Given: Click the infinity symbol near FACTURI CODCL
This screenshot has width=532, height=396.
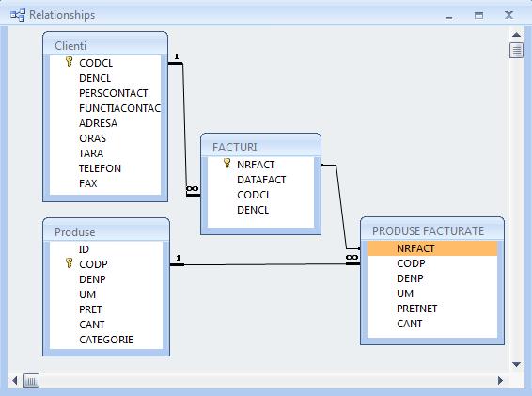Looking at the screenshot, I should [193, 188].
